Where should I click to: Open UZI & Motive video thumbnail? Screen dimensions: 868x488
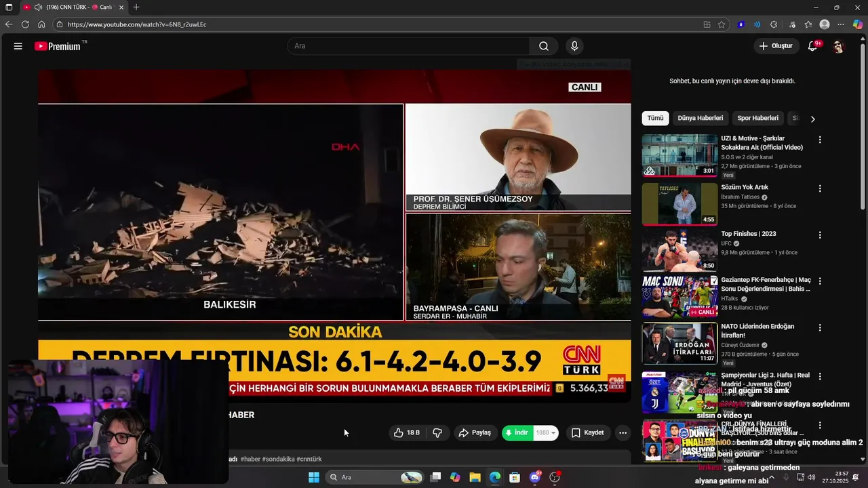tap(679, 155)
